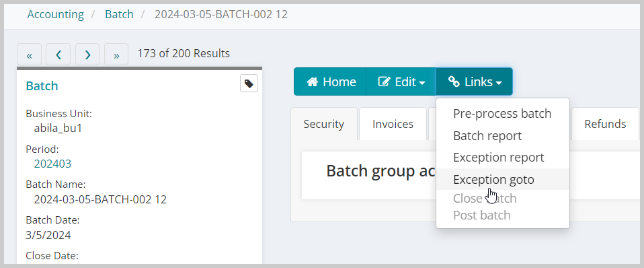
Task: Select Pre-process batch menu item
Action: click(x=502, y=114)
